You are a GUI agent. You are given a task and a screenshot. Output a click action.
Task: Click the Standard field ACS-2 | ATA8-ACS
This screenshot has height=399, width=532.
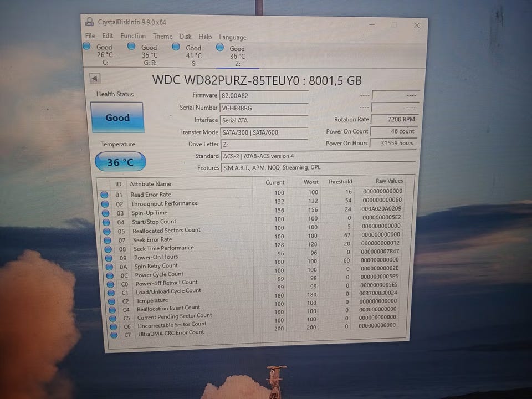click(x=318, y=156)
